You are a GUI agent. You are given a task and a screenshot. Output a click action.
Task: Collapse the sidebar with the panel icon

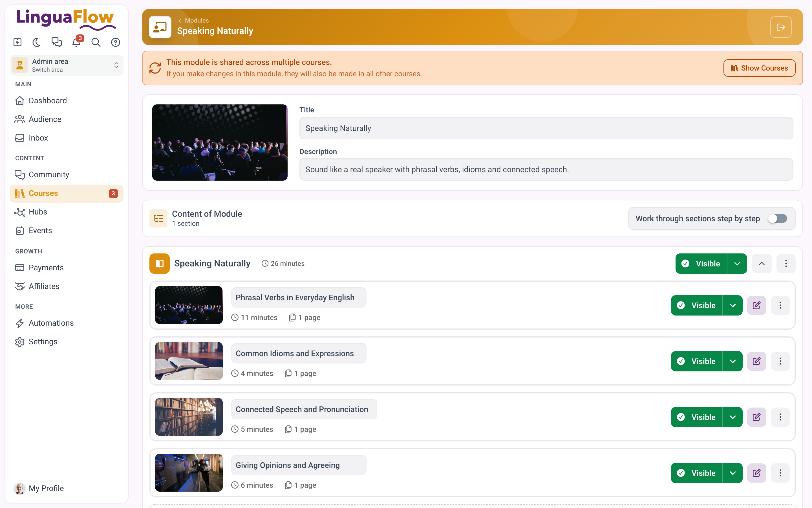click(17, 42)
